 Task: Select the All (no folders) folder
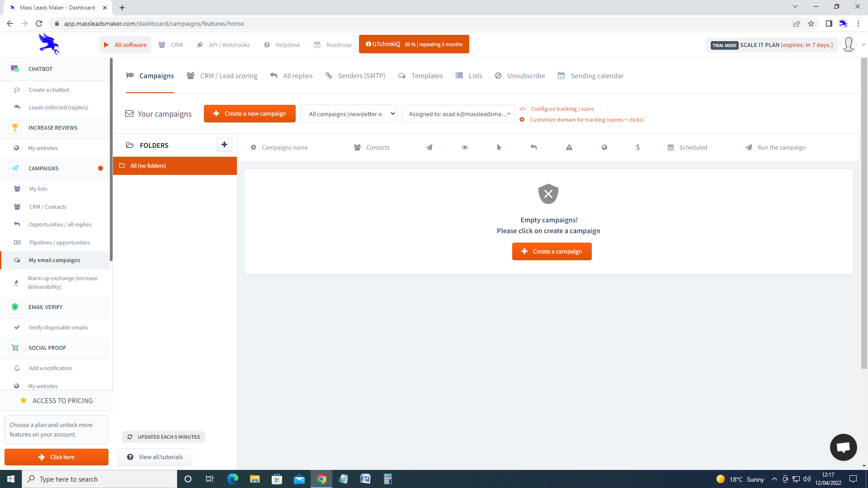pos(148,165)
